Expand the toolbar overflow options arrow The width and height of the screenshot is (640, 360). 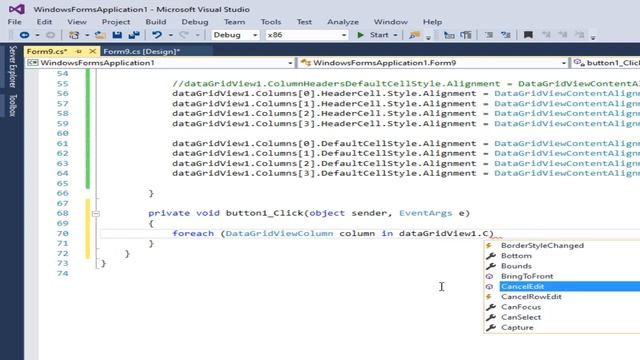pos(593,37)
